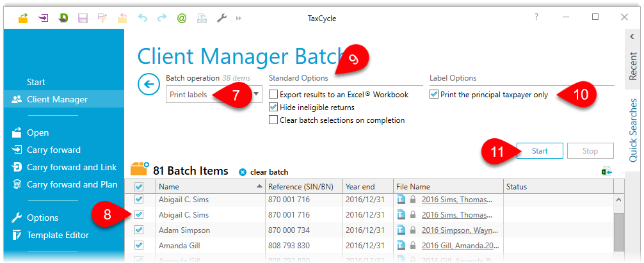Click the File Name column header
The height and width of the screenshot is (263, 644).
448,187
